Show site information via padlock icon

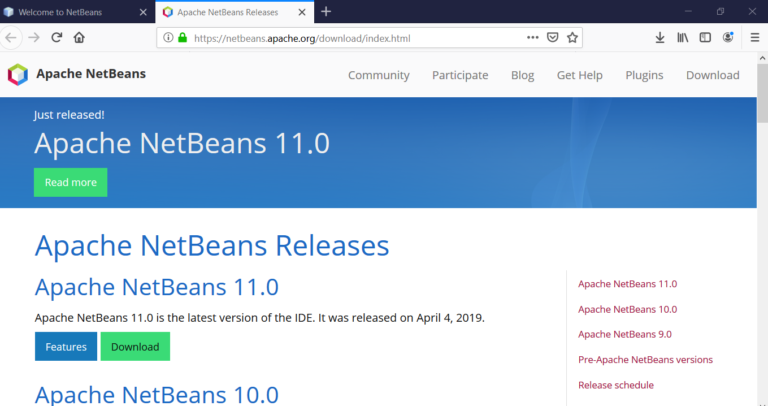click(182, 38)
